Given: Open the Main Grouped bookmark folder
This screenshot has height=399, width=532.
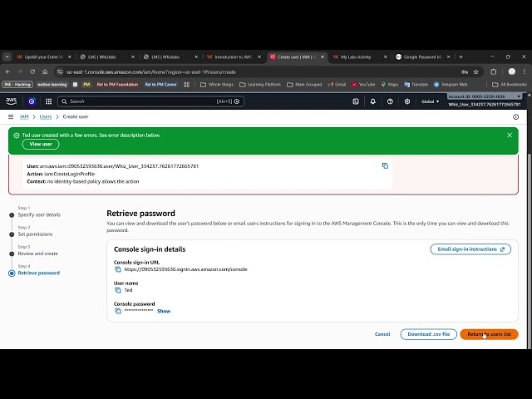Looking at the screenshot, I should point(304,85).
